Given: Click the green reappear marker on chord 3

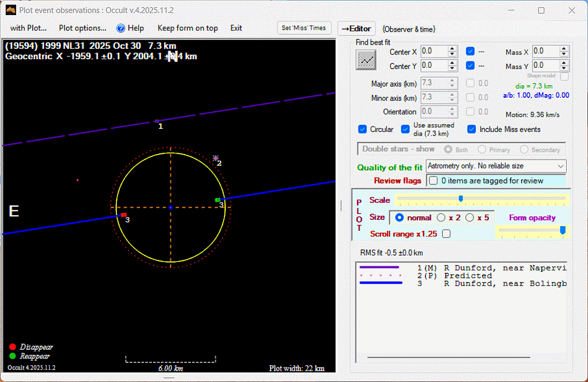Looking at the screenshot, I should pos(218,200).
